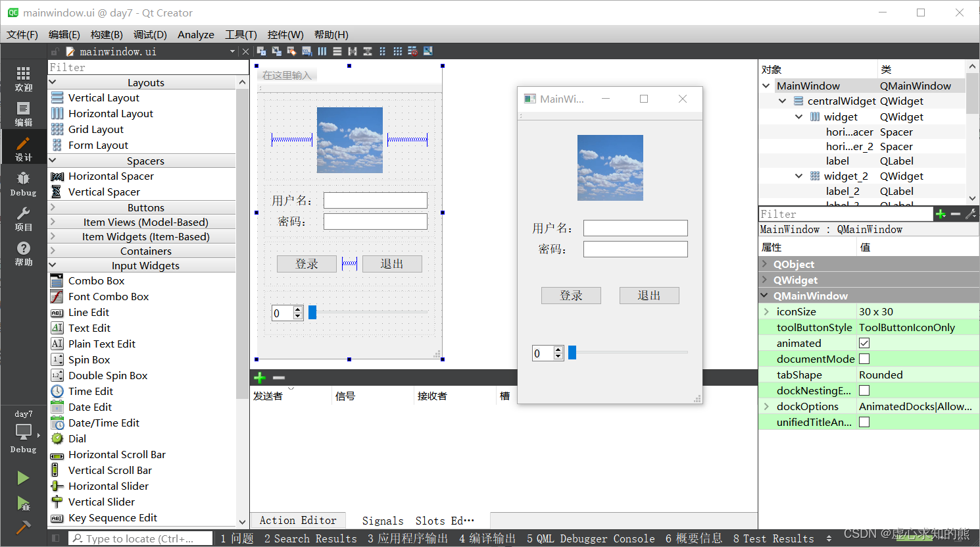Open the 工具(T) menu
The image size is (980, 547).
(241, 34)
